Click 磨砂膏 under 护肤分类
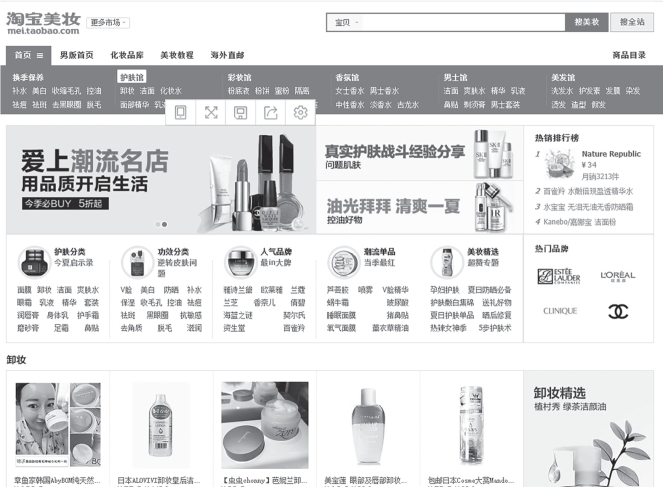The width and height of the screenshot is (663, 487). [x=28, y=328]
